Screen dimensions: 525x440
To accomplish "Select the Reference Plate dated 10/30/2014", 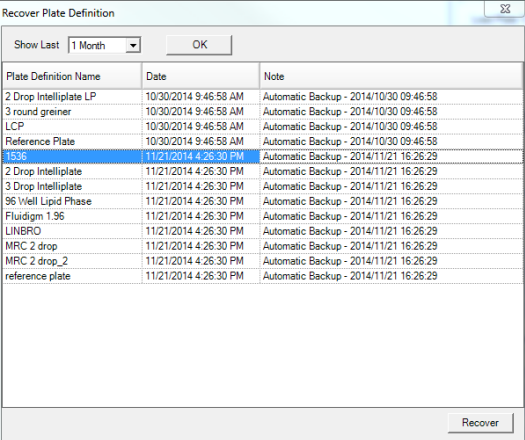I will point(262,141).
